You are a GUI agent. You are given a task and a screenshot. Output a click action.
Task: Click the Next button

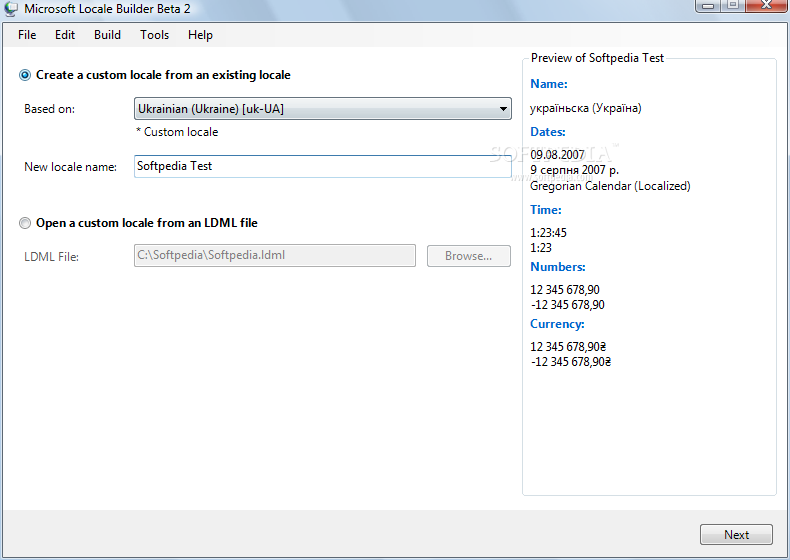tap(736, 534)
